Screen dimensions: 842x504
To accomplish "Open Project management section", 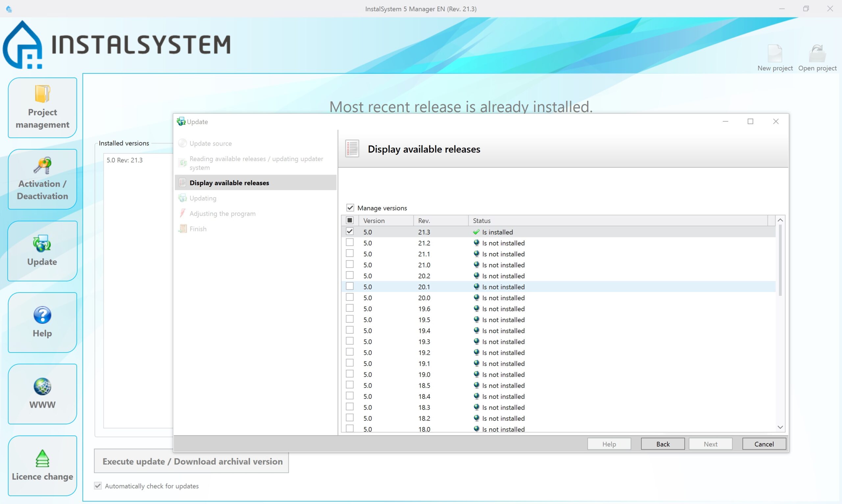I will click(x=42, y=108).
